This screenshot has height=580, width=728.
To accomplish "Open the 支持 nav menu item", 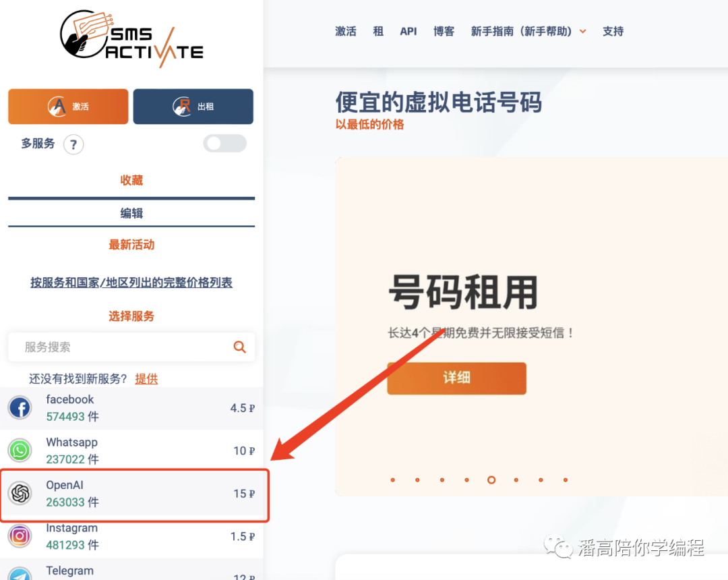I will 613,32.
